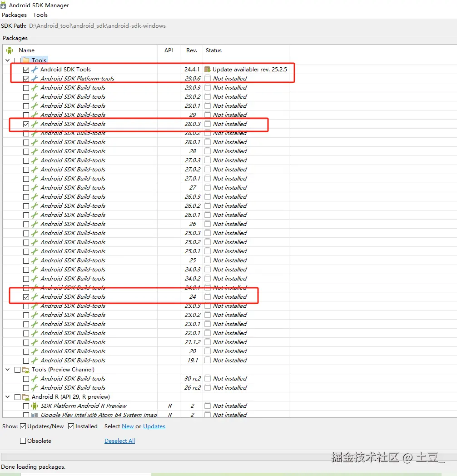Click wrench icon of Build-tools 27.0.1
The height and width of the screenshot is (476, 457).
(x=35, y=179)
